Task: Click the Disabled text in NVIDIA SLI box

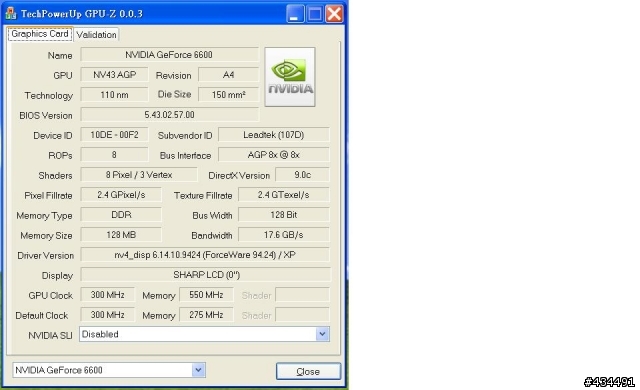Action: click(100, 334)
